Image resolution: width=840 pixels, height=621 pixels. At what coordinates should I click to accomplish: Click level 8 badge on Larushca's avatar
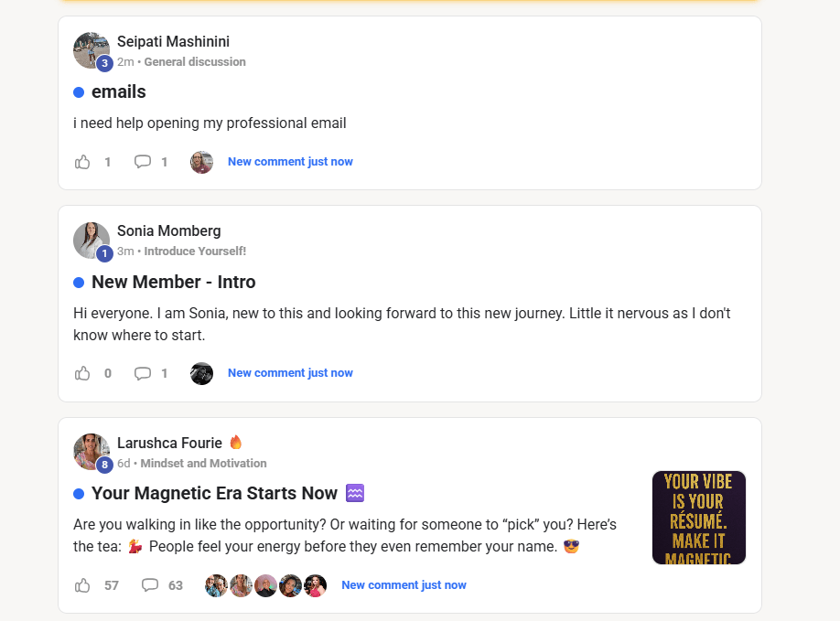[x=104, y=465]
